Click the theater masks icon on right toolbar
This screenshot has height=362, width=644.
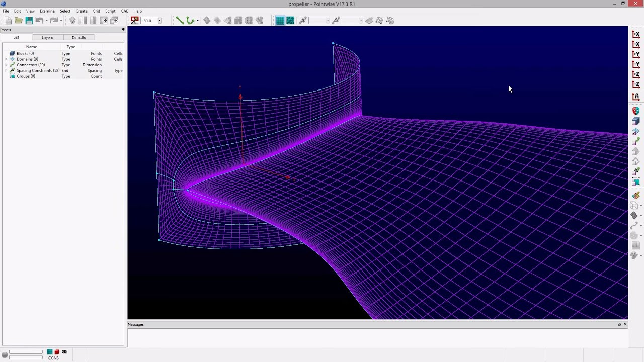[636, 111]
